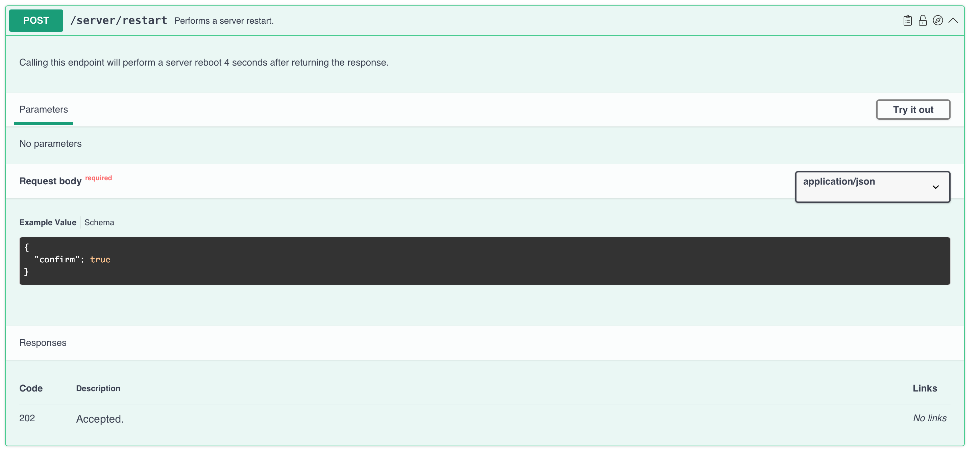Click the unlocked padlock authorization icon
Image resolution: width=980 pixels, height=451 pixels.
(923, 21)
